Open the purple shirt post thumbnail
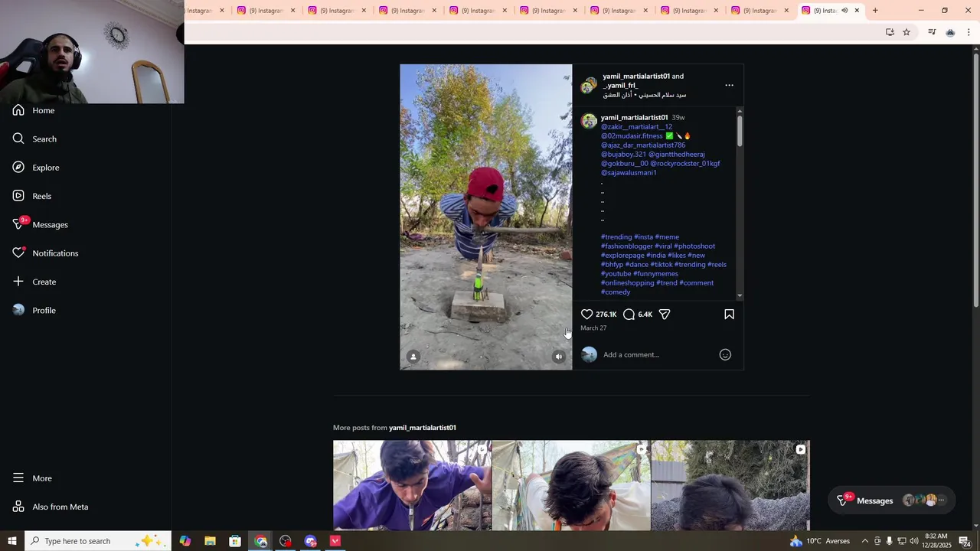 point(412,485)
